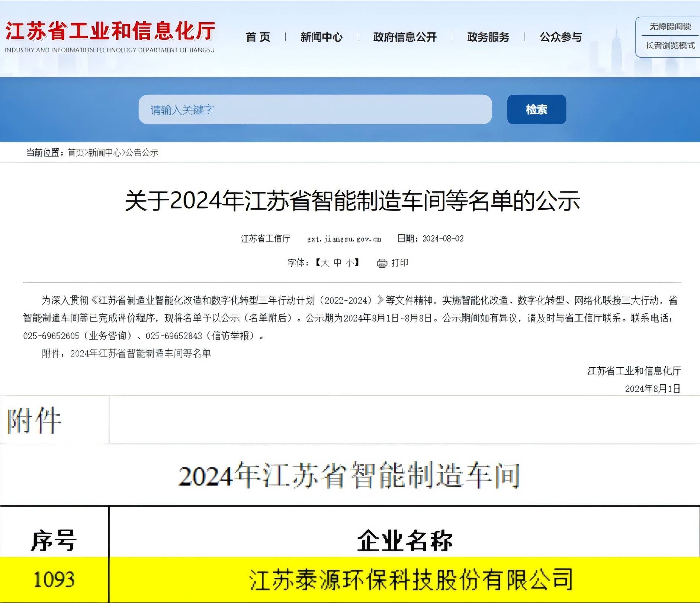Click the printer icon
700x603 pixels.
(382, 263)
